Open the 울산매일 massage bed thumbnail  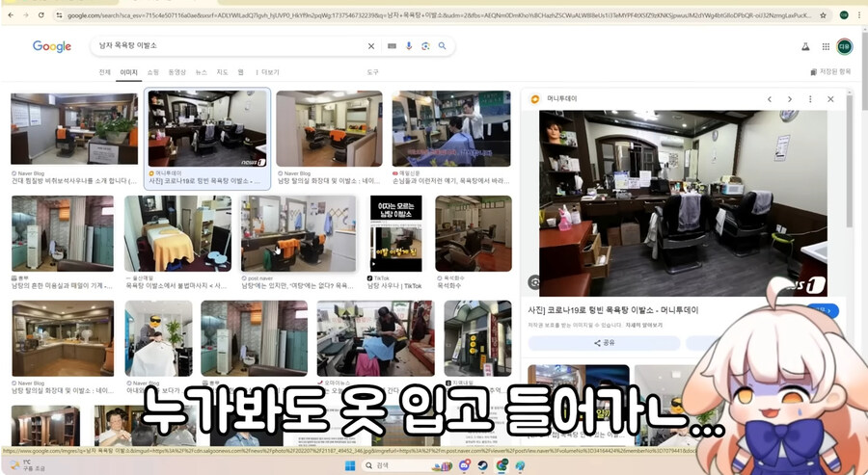(x=177, y=233)
